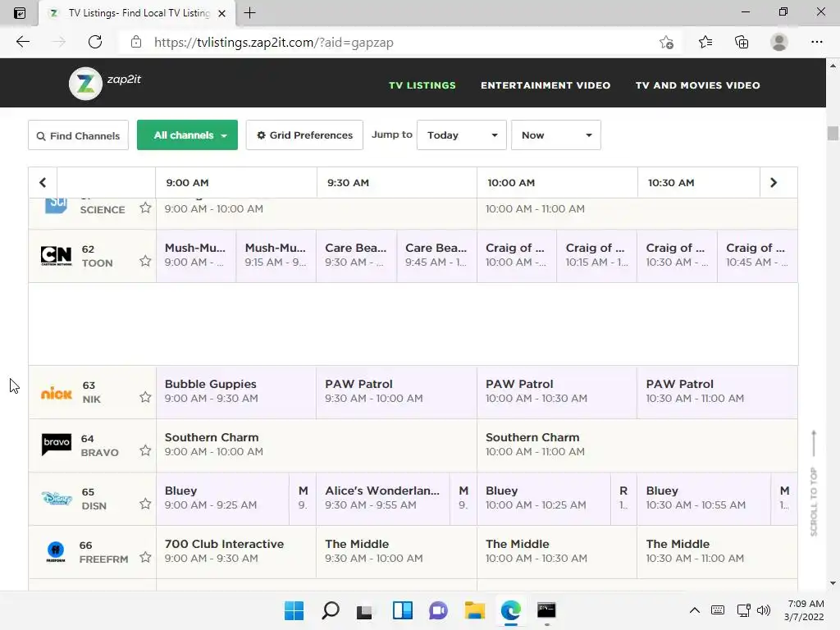Favorite the SCIENCE channel star
The image size is (840, 630).
[145, 208]
